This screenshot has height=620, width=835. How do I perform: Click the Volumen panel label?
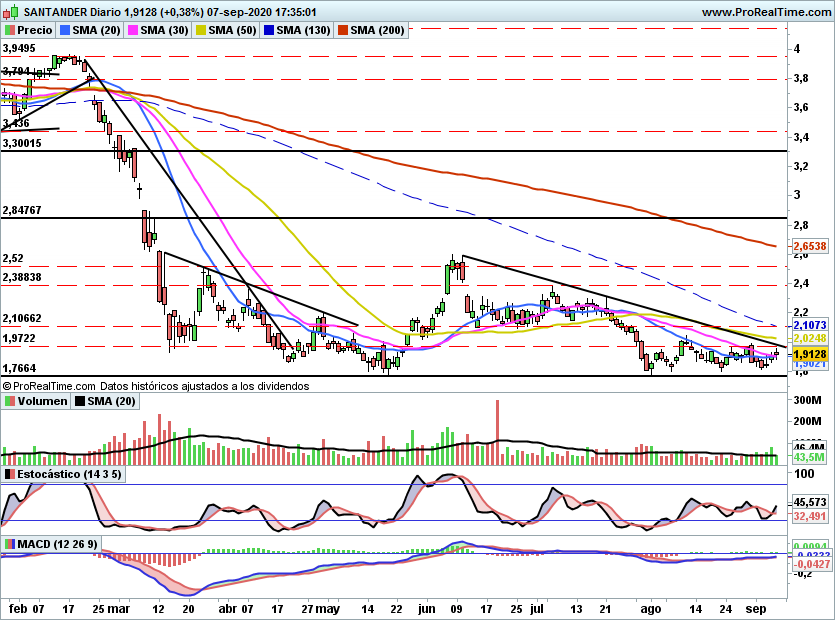pos(43,401)
